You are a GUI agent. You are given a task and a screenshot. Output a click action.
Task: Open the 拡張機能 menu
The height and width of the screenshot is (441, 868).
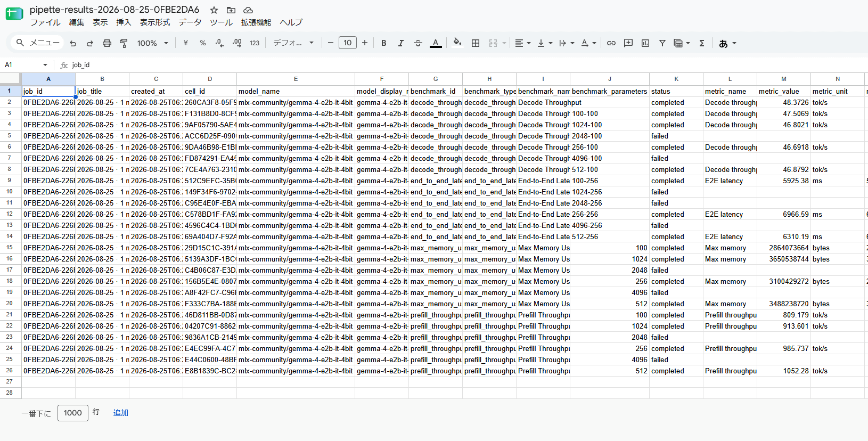[256, 22]
